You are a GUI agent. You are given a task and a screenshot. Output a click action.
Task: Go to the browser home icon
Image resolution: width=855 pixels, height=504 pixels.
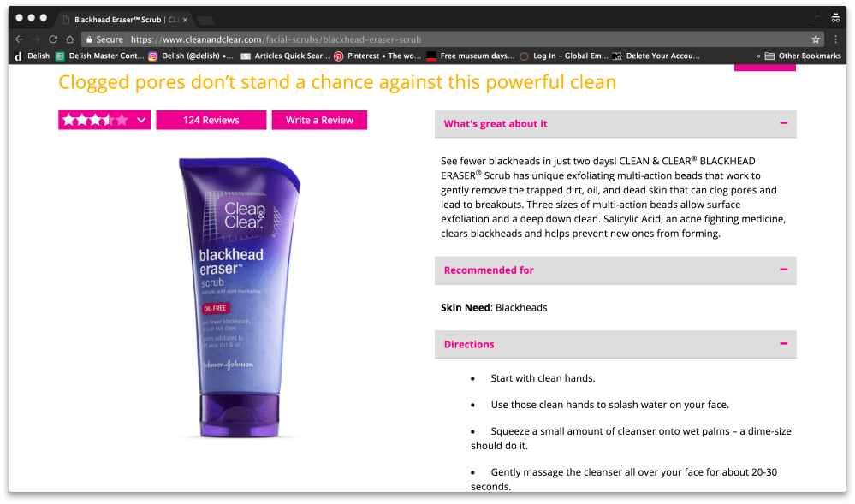(x=70, y=39)
